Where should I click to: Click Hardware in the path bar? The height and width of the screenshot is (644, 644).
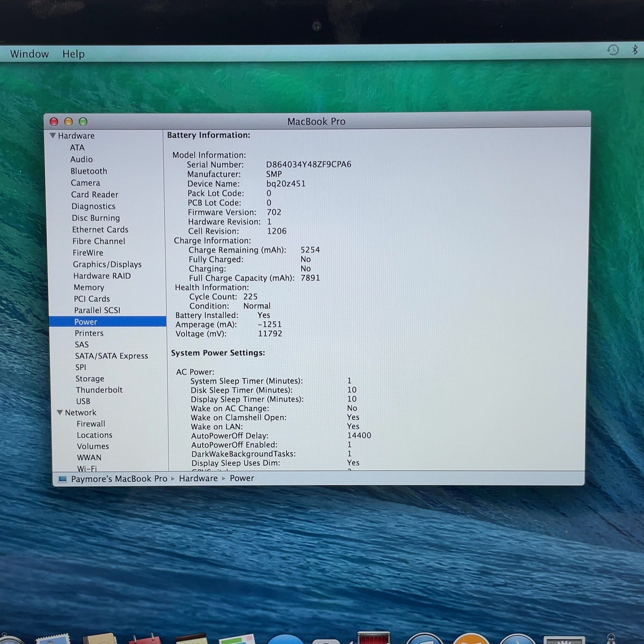tap(199, 478)
